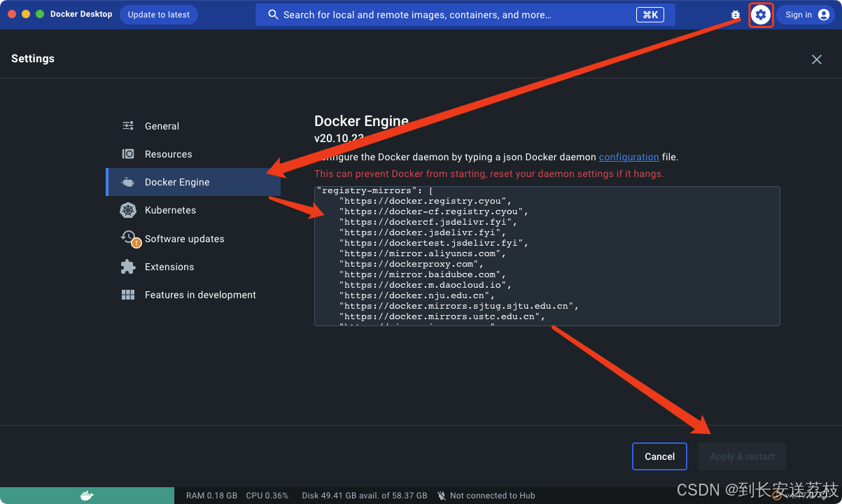Focus the search for images and containers field
The image size is (842, 504).
tap(465, 15)
